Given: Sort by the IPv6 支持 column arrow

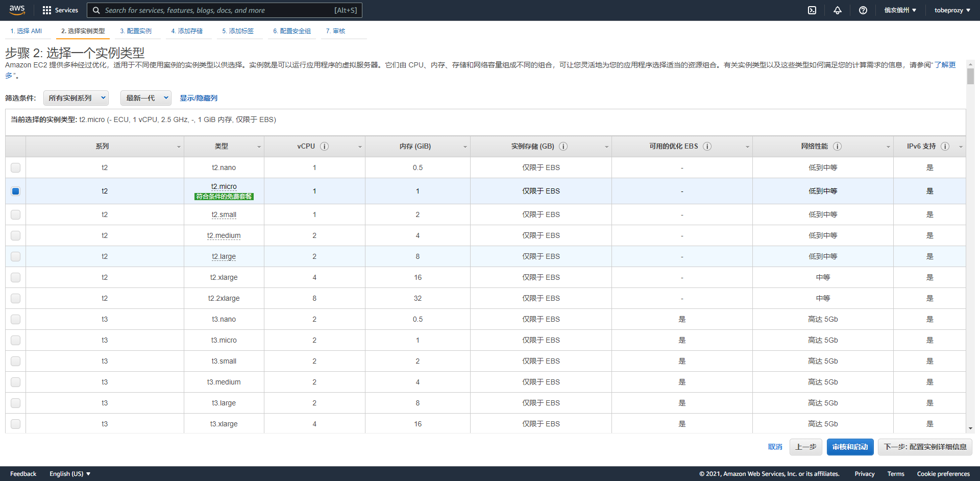Looking at the screenshot, I should click(961, 147).
